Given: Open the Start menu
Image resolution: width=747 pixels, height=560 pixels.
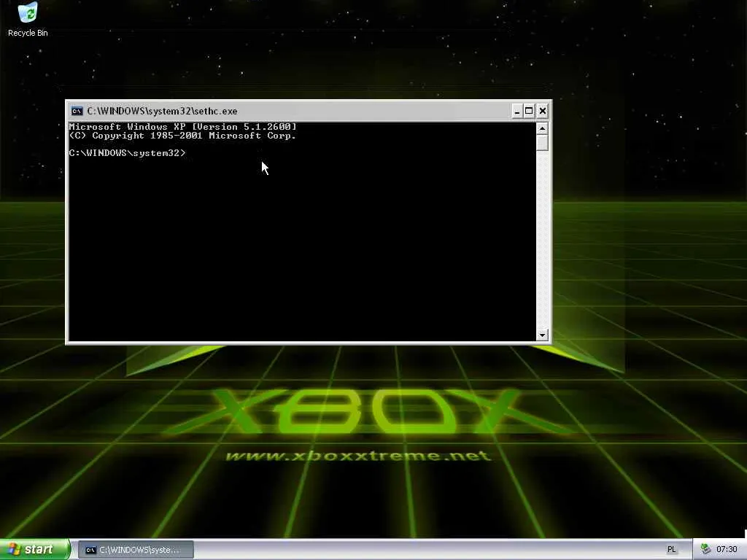Looking at the screenshot, I should click(x=35, y=550).
